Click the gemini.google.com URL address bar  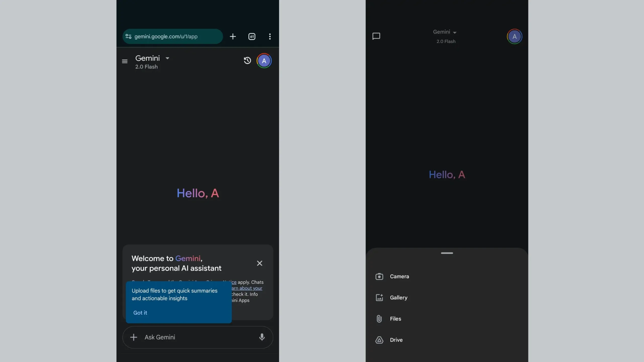pos(173,36)
